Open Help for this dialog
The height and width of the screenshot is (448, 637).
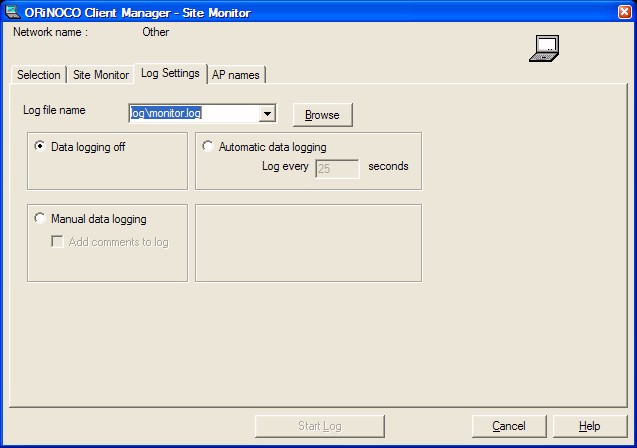590,426
